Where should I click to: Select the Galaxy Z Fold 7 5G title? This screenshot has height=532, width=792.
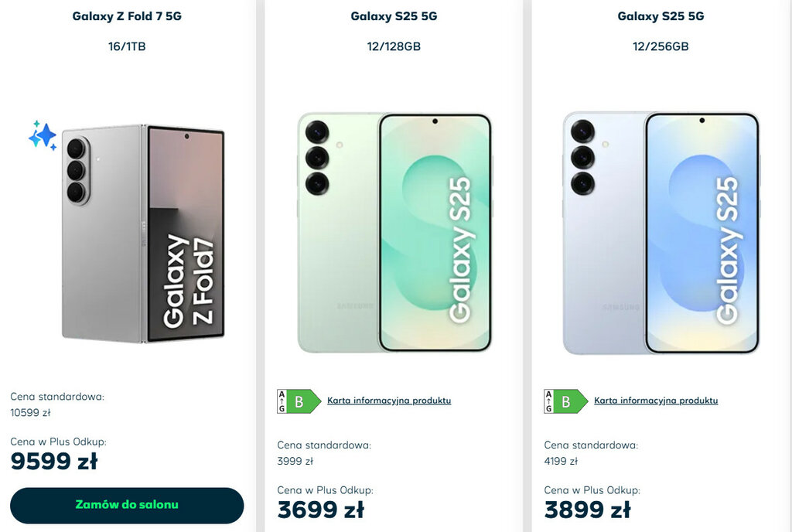127,16
